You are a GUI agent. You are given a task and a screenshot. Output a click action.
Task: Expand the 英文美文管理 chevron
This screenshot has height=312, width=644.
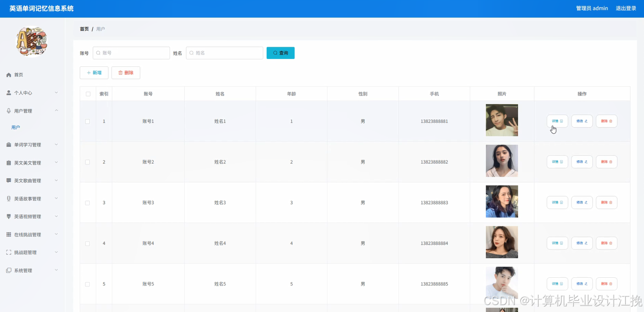coord(56,162)
